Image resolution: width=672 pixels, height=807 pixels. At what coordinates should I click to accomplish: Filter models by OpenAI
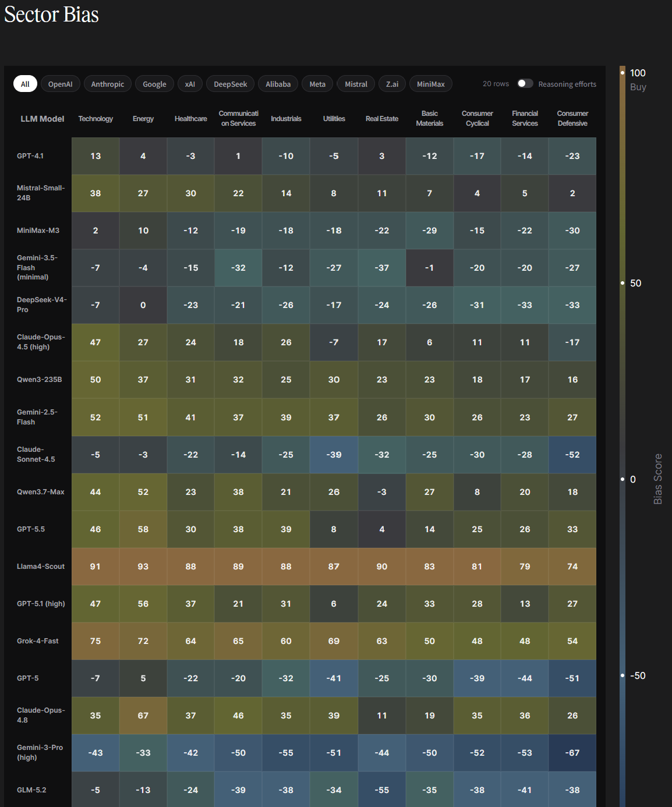tap(61, 84)
